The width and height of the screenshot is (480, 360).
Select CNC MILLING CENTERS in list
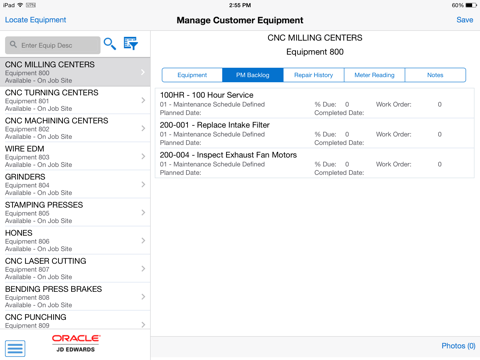(x=75, y=72)
